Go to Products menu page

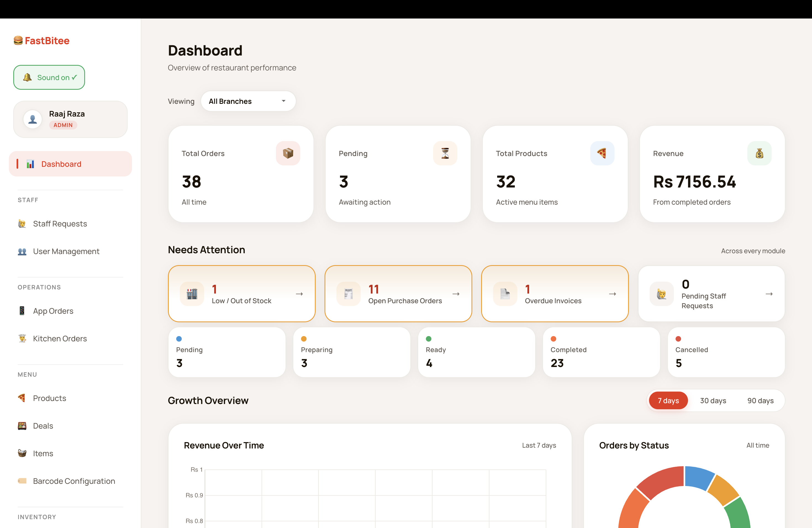pyautogui.click(x=70, y=398)
